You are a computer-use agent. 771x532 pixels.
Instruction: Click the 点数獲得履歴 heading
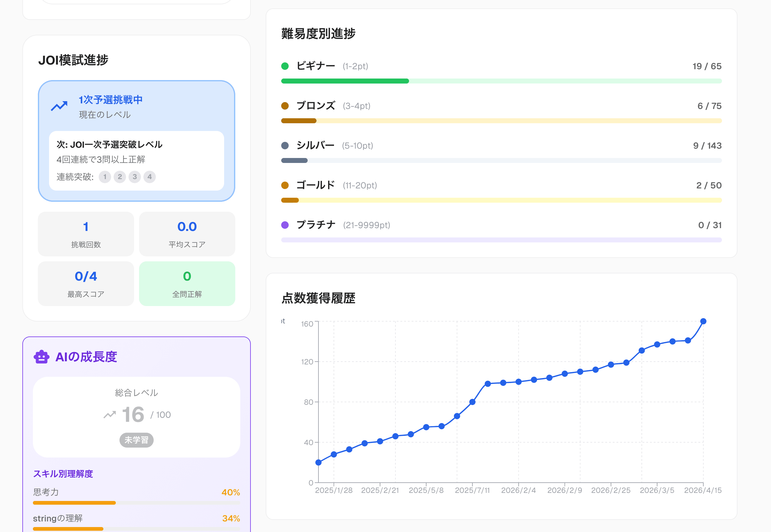[x=318, y=298]
